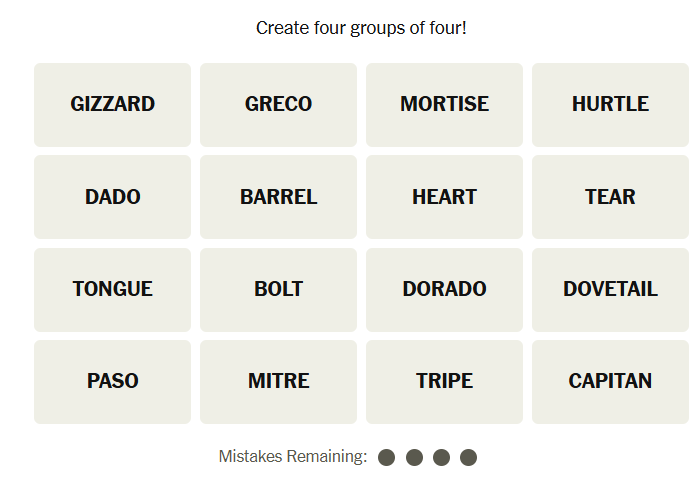The image size is (700, 481).
Task: Tap the TEAR word tile
Action: click(610, 197)
